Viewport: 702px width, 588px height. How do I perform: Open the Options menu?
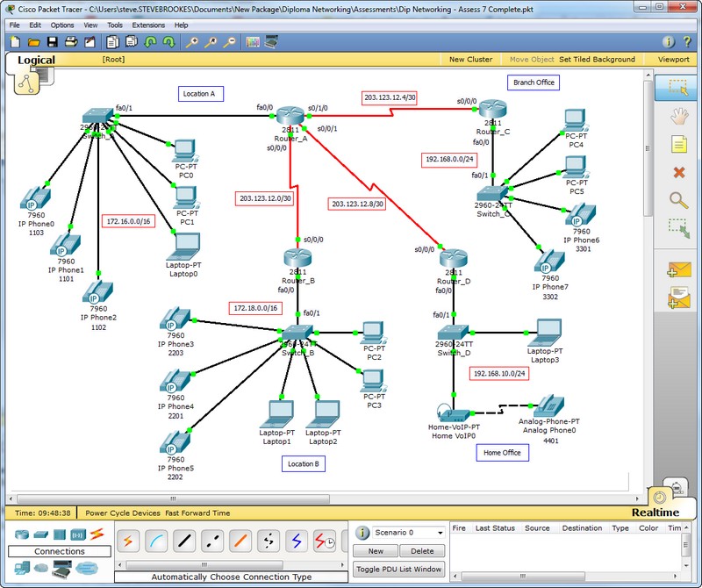(61, 25)
